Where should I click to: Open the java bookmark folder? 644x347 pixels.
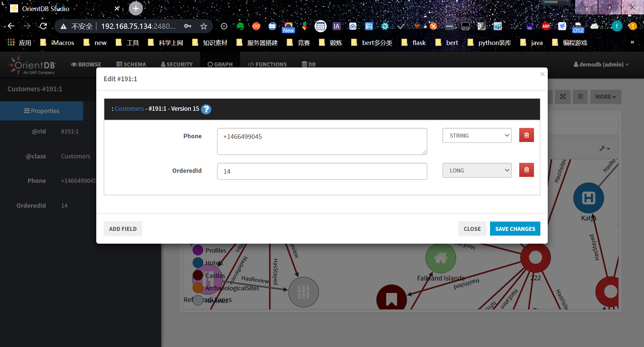[x=531, y=43]
